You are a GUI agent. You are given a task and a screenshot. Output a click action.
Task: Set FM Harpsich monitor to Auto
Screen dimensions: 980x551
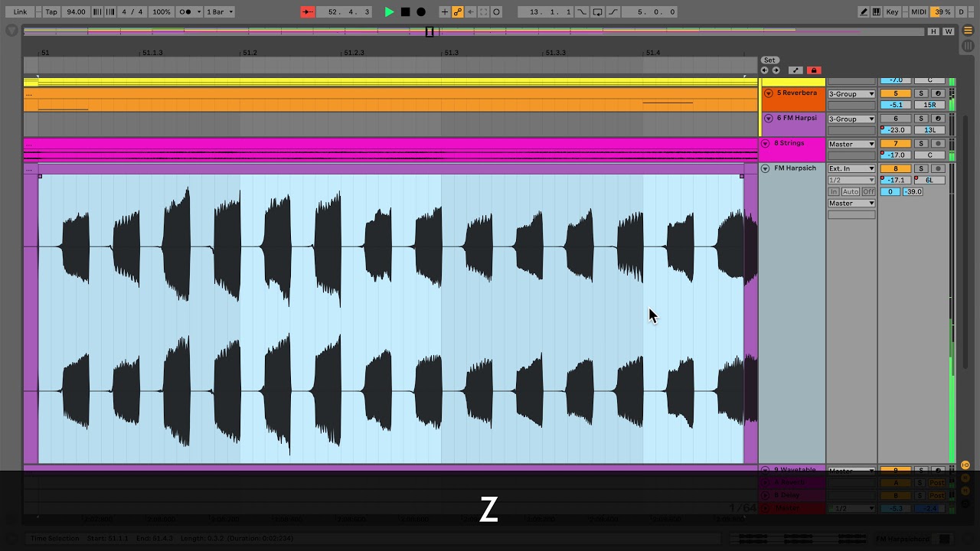(851, 191)
